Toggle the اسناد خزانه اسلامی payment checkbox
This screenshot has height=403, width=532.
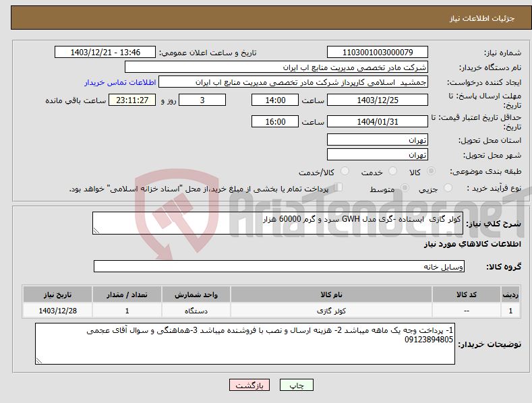point(338,187)
